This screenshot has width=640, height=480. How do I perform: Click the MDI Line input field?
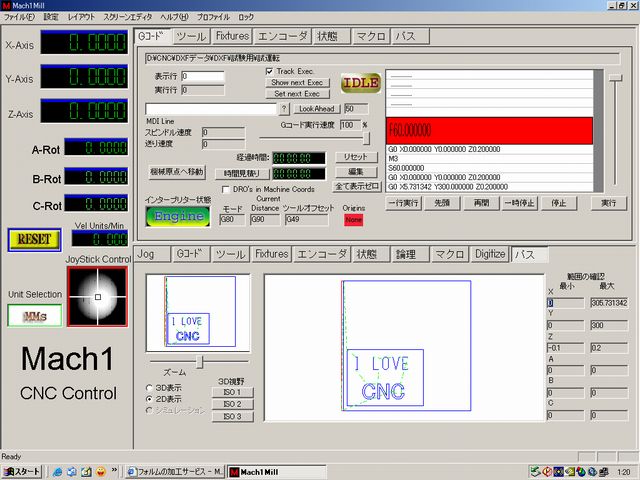(211, 109)
